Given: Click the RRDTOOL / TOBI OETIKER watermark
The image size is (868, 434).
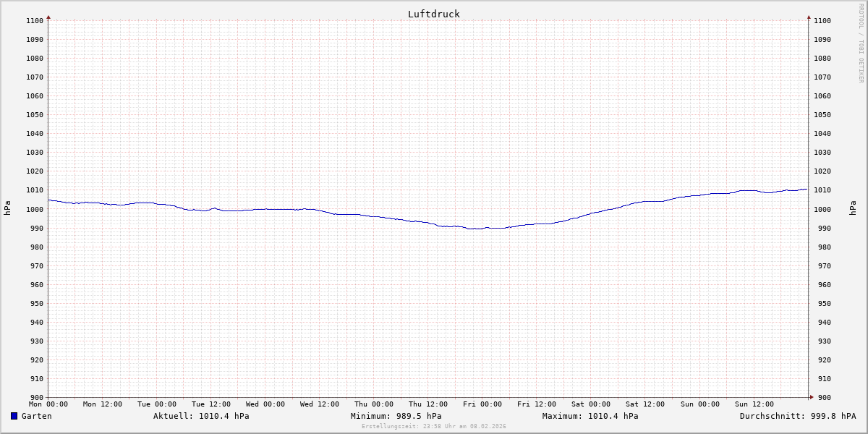Looking at the screenshot, I should 861,43.
